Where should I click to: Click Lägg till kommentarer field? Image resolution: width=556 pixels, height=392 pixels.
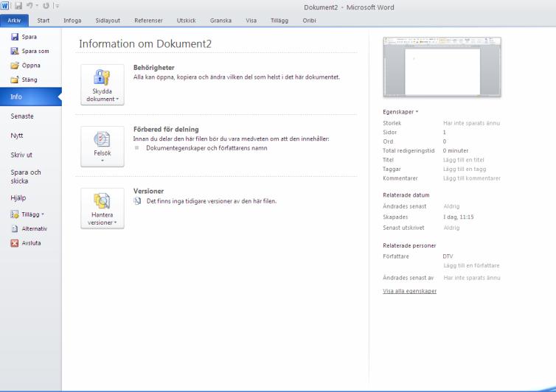[x=472, y=178]
